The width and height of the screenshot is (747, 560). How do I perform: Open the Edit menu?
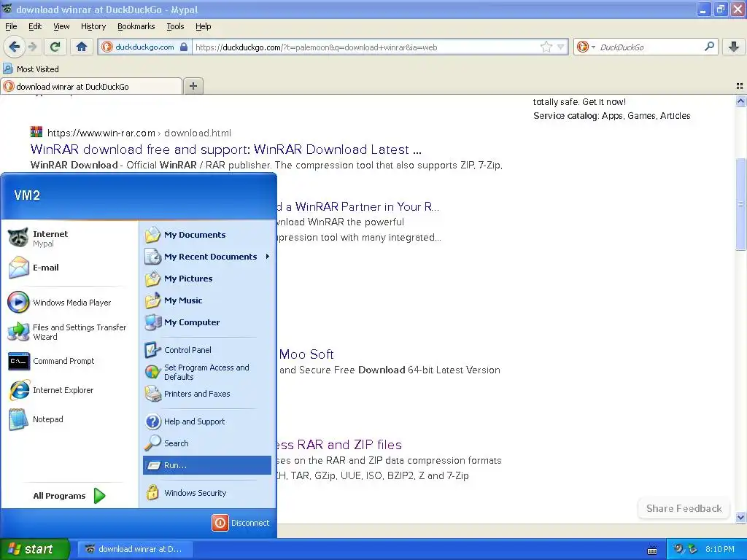35,26
